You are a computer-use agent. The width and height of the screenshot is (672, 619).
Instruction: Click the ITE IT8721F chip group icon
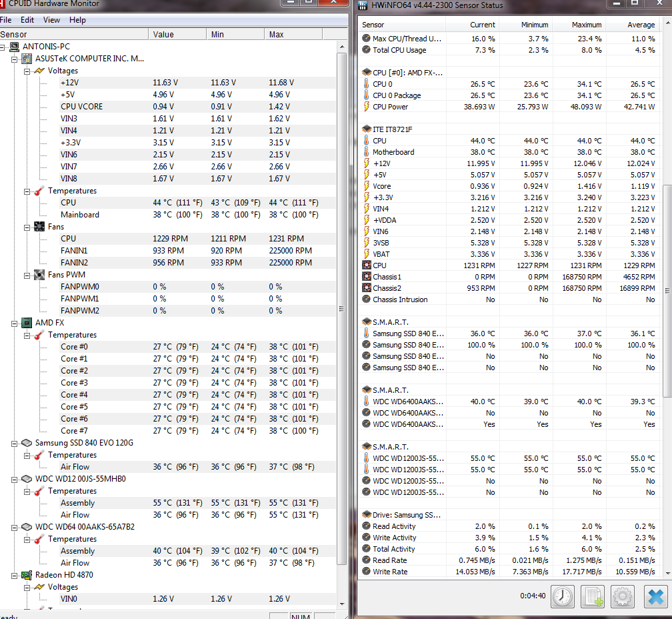[x=367, y=129]
